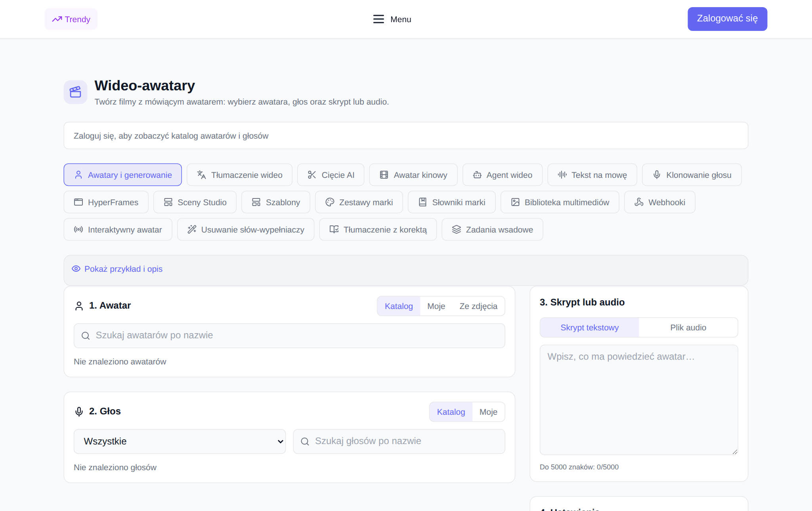Select Katalog in the Głos section
This screenshot has width=812, height=511.
click(x=451, y=412)
